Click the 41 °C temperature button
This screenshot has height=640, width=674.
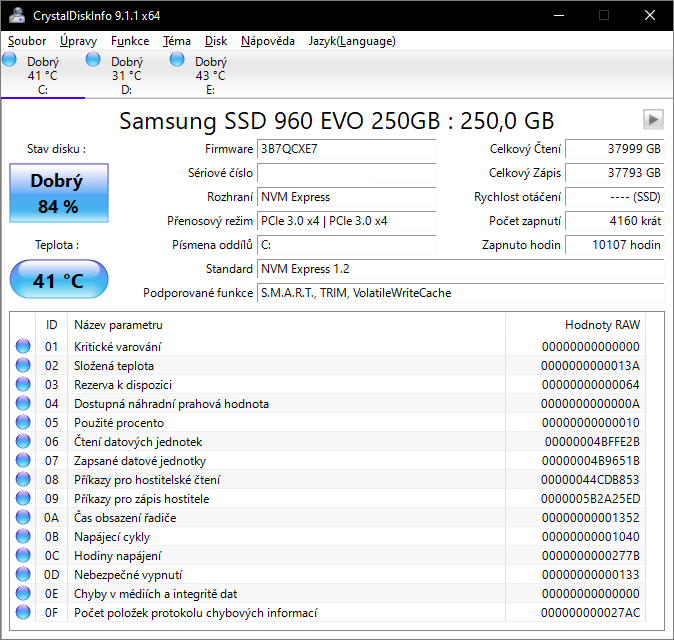click(x=59, y=279)
